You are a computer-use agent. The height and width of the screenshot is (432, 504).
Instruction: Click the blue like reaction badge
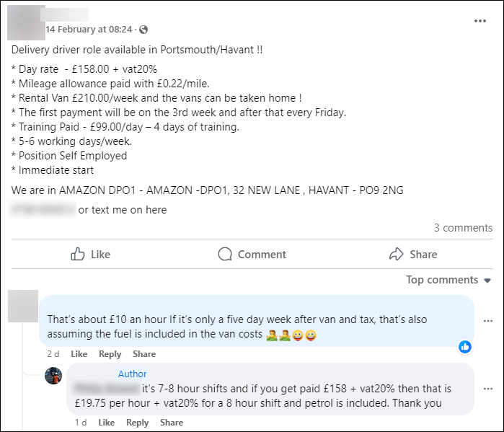point(465,347)
